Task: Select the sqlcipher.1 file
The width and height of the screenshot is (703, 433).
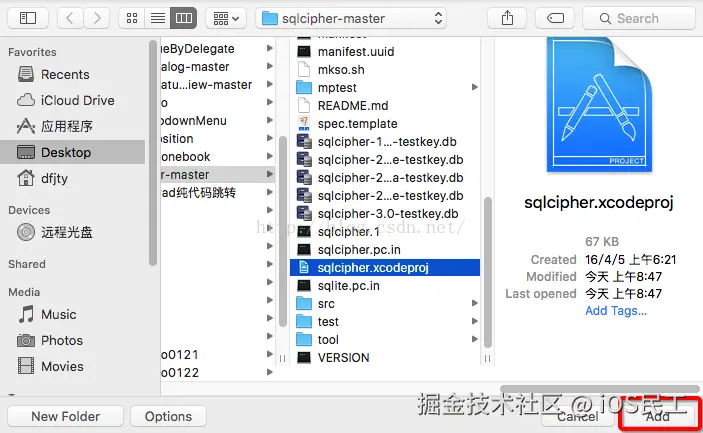Action: (385, 231)
